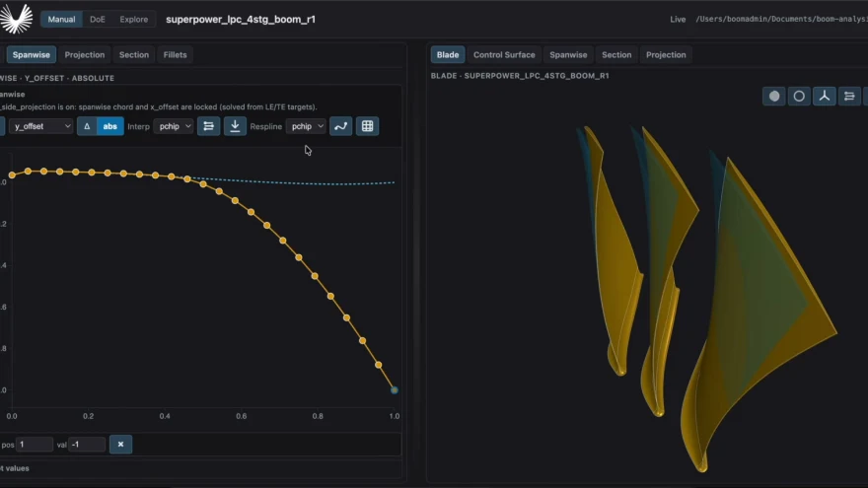
Task: Toggle the axes triad icon in viewport
Action: point(825,97)
